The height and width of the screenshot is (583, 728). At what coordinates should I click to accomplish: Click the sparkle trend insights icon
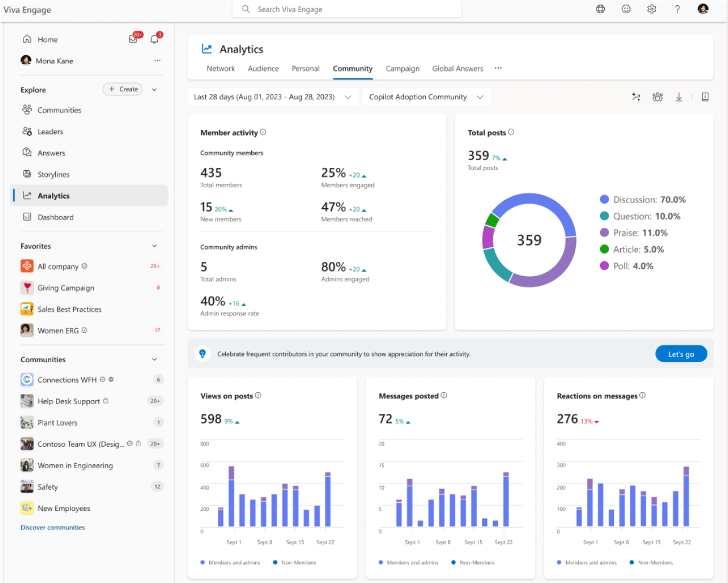(x=636, y=97)
